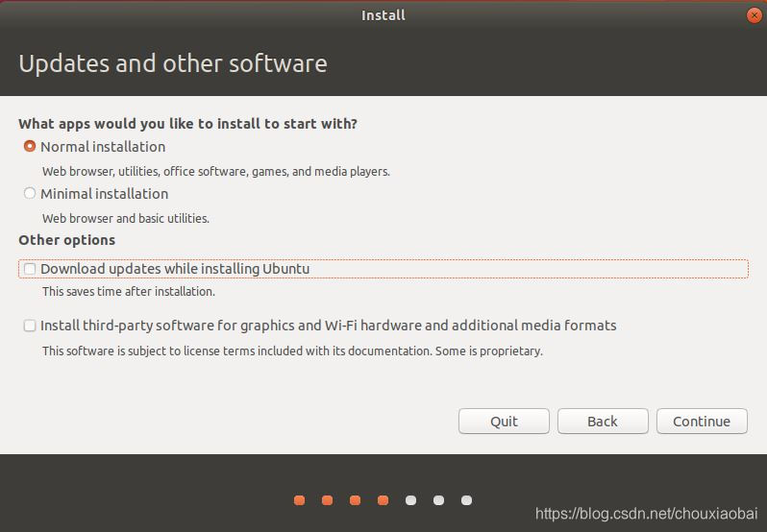Click the Quit button
Image resolution: width=767 pixels, height=532 pixels.
[504, 422]
